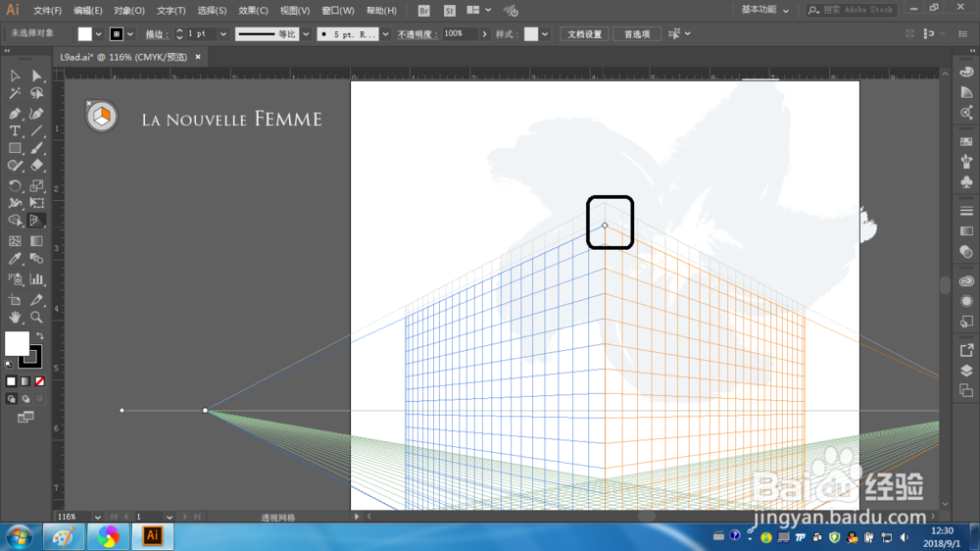Open the 文件(F) menu
The image size is (980, 551).
pos(47,11)
